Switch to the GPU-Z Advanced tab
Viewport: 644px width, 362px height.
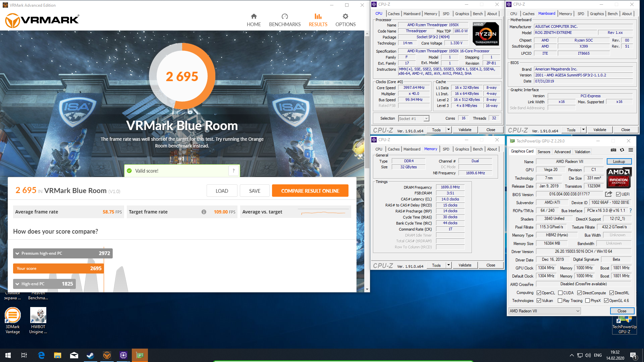click(562, 152)
